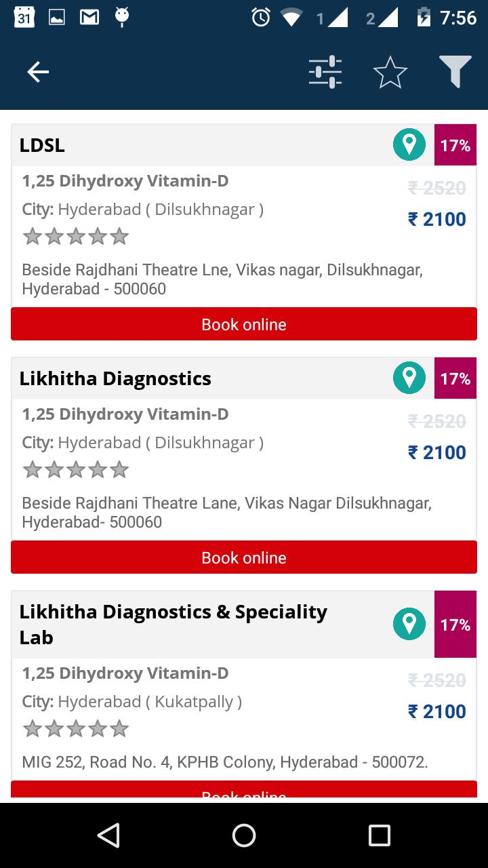Image resolution: width=488 pixels, height=868 pixels.
Task: Tap ₹ 2100 price for LDSL
Action: [437, 220]
